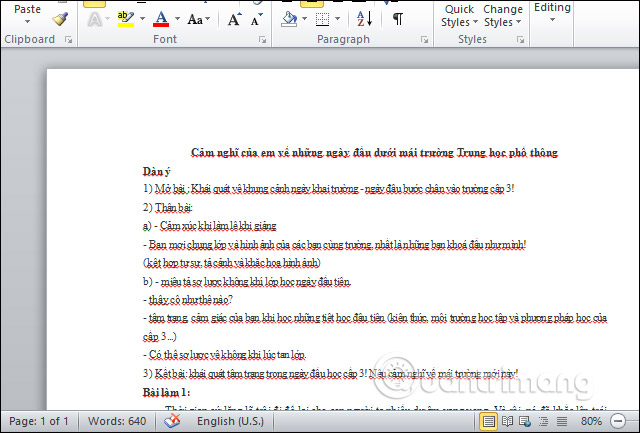Click the 'Dàn ý' heading text
640x433 pixels.
(x=156, y=171)
